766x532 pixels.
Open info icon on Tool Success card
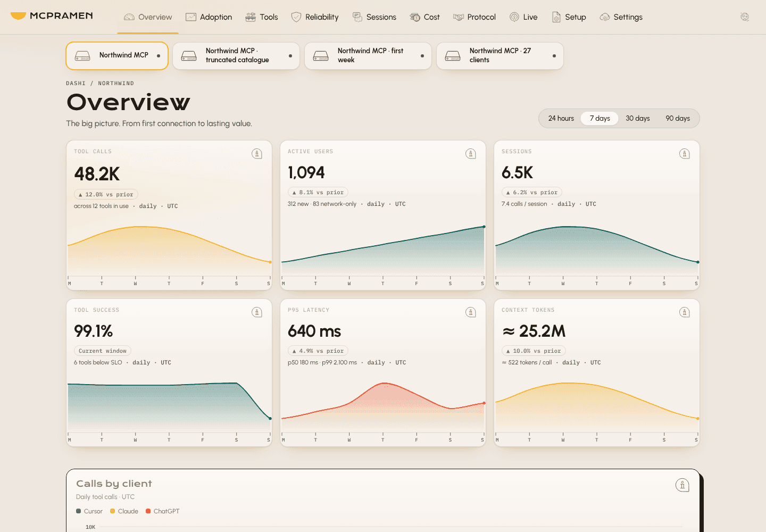coord(257,312)
